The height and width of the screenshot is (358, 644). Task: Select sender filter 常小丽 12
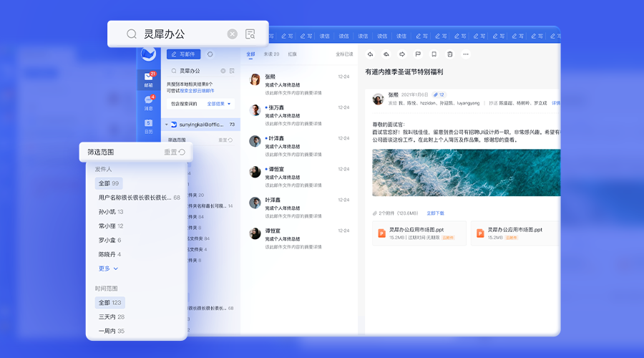[111, 226]
